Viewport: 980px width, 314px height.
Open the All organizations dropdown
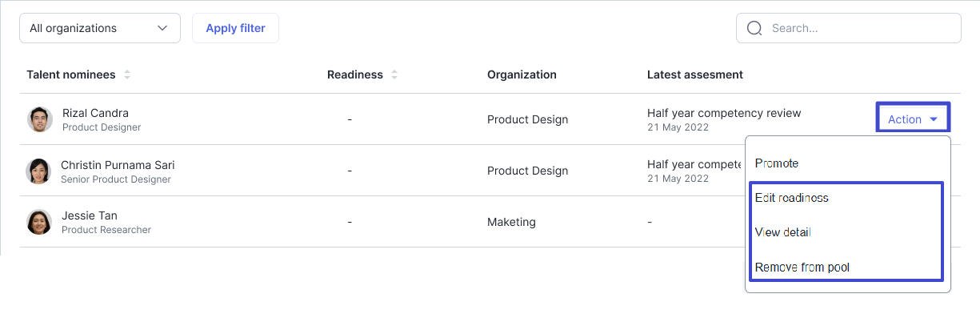pos(100,28)
